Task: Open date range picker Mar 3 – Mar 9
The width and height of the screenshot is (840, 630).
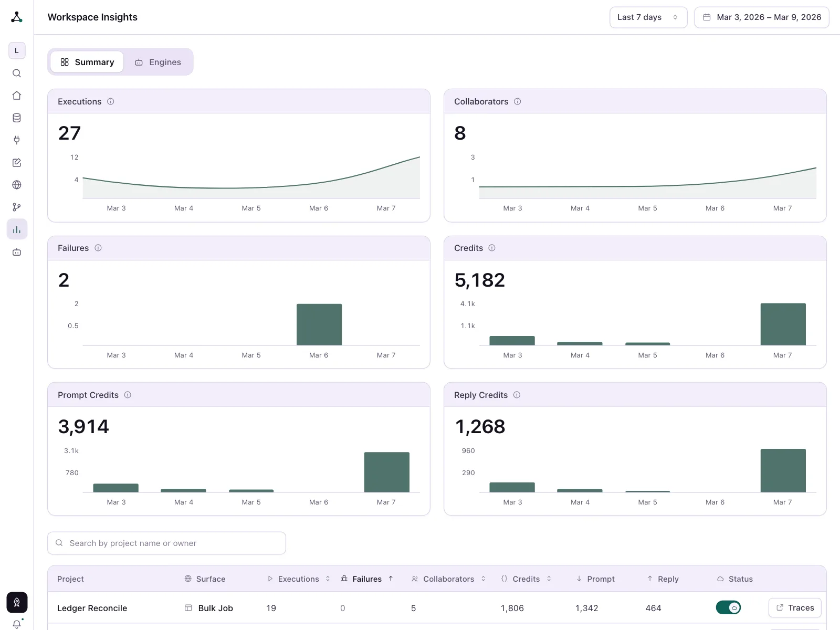Action: (762, 17)
